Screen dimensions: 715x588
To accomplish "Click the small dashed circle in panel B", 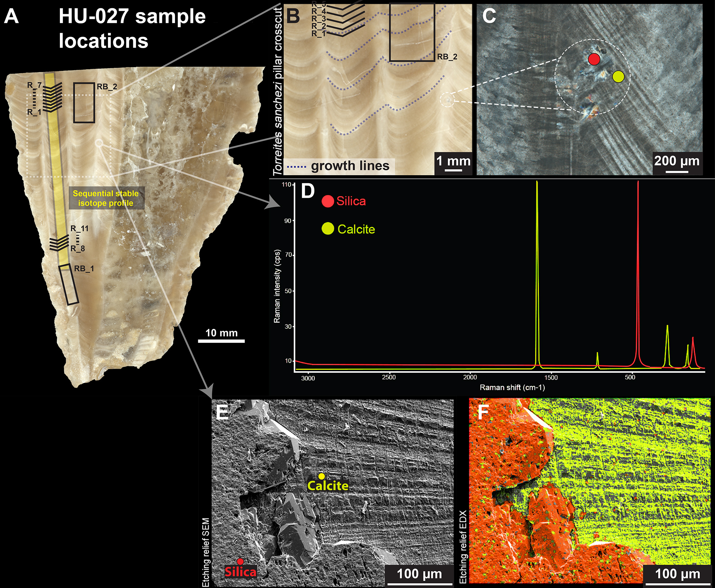I will 448,100.
